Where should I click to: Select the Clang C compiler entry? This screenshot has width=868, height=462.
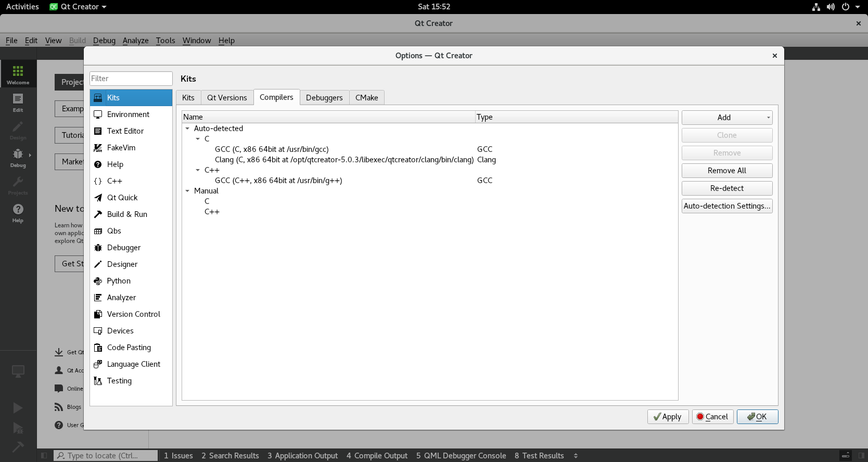tap(343, 160)
